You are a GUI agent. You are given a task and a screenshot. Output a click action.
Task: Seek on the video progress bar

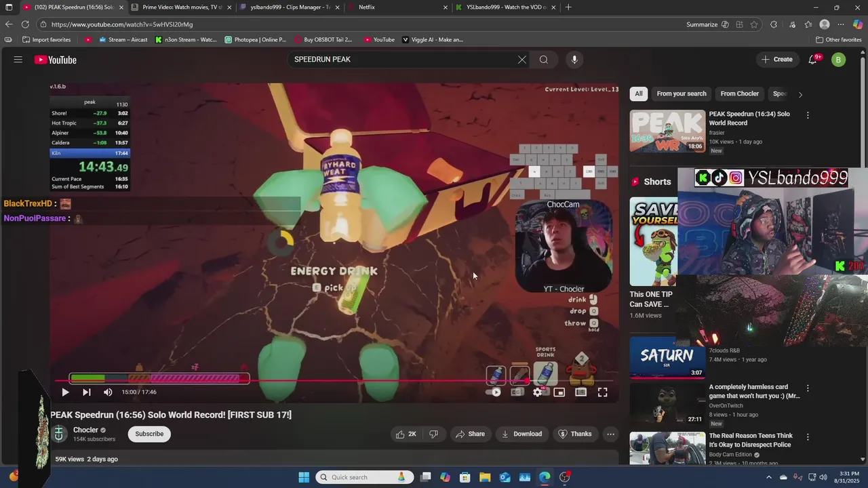(334, 381)
